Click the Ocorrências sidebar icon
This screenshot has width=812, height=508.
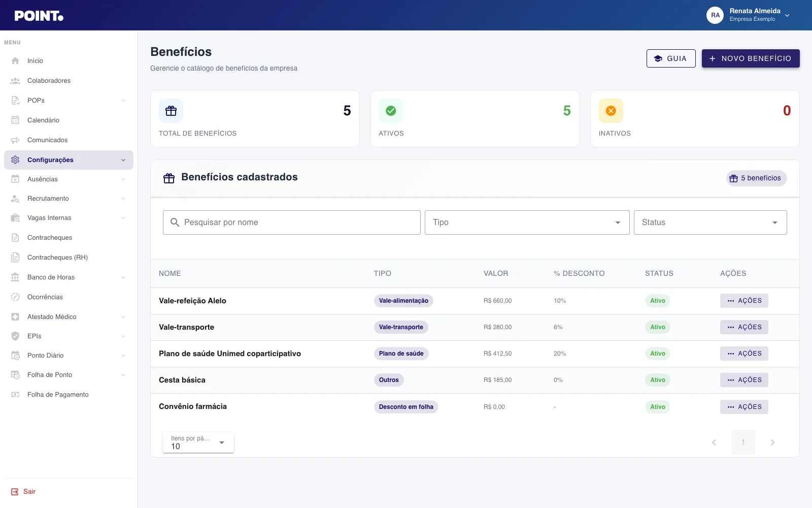[15, 297]
